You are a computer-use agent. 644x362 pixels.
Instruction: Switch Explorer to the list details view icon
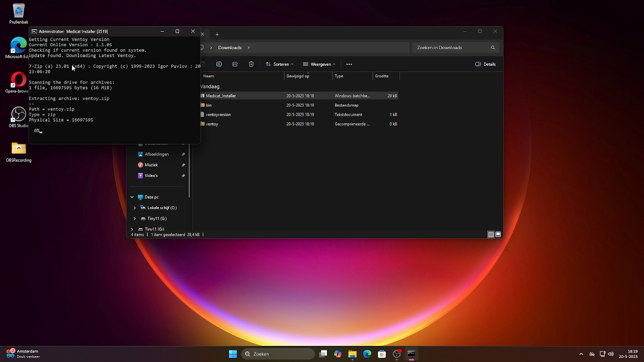click(491, 234)
